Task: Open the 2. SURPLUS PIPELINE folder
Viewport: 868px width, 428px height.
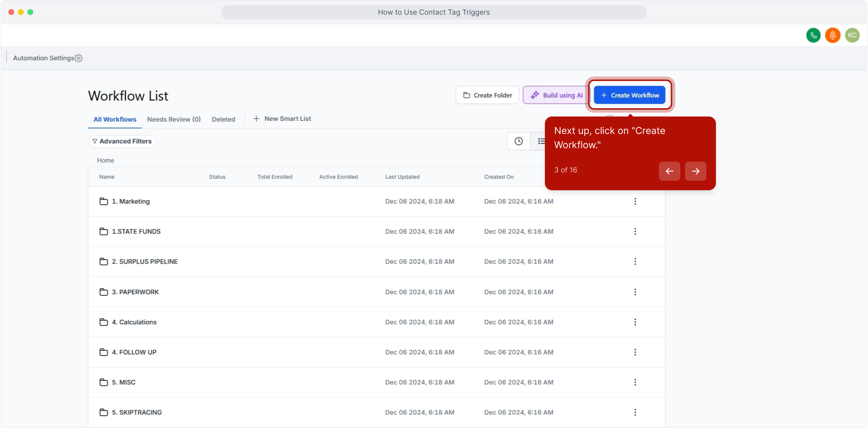Action: [x=145, y=262]
